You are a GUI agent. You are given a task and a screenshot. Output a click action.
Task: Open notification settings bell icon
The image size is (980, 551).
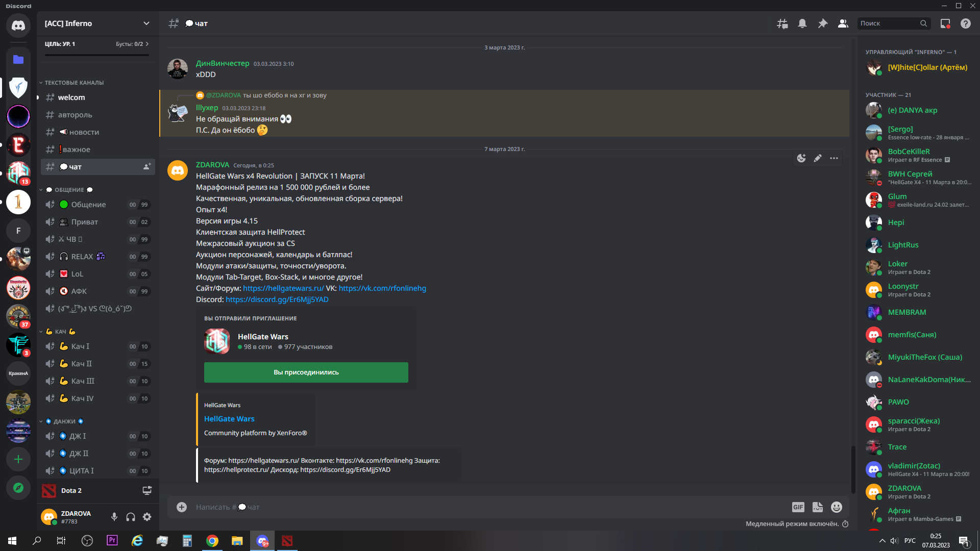click(802, 23)
